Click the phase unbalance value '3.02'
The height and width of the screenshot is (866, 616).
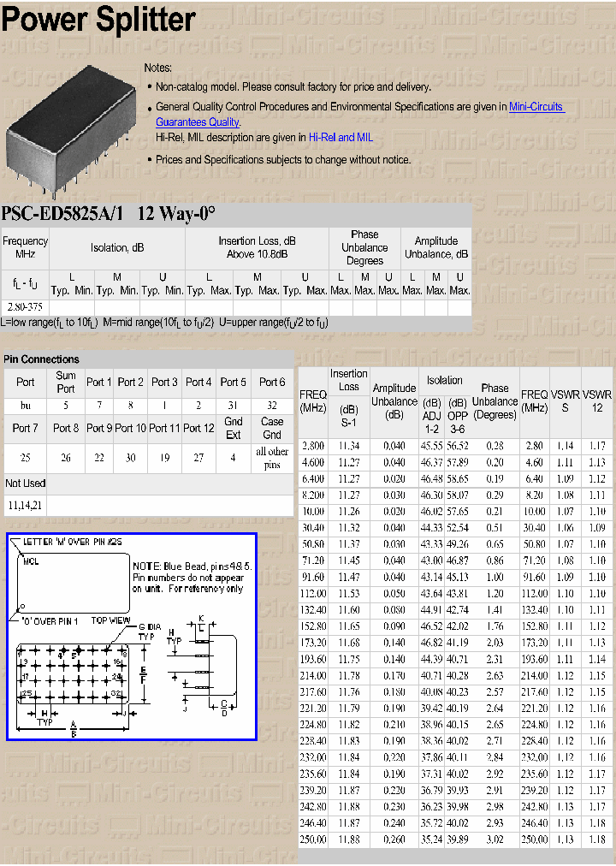pos(495,839)
